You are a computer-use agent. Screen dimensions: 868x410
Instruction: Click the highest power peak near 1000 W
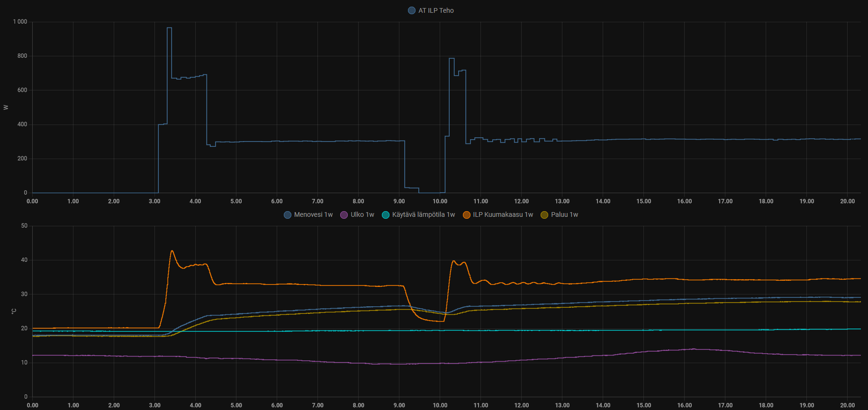point(169,28)
